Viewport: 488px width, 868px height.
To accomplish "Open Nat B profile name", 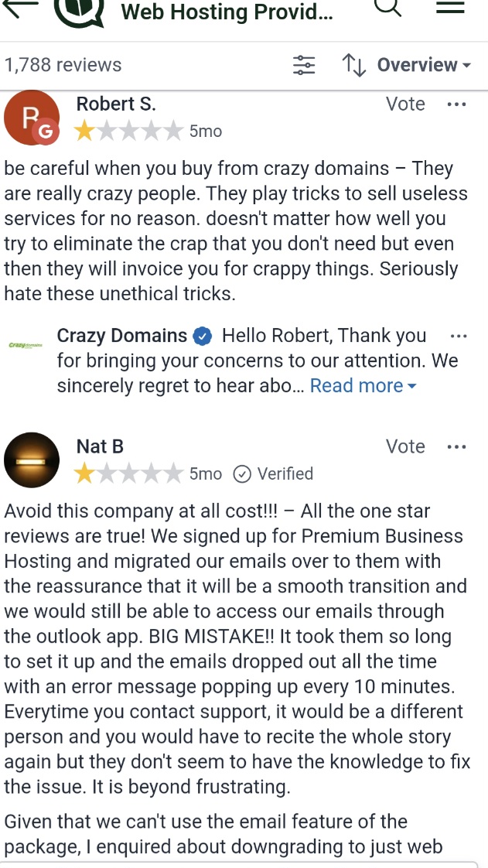I will [x=100, y=446].
